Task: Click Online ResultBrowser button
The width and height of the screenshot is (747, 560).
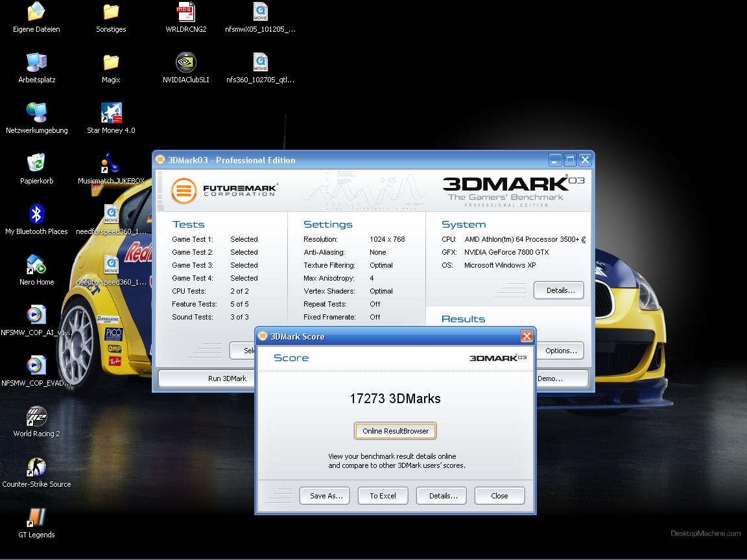Action: pos(396,431)
